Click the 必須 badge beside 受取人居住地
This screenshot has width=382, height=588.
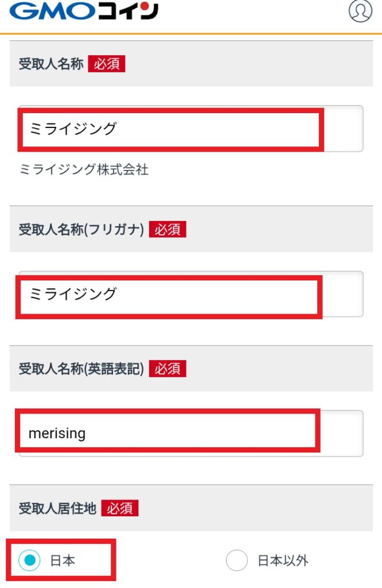pos(120,508)
